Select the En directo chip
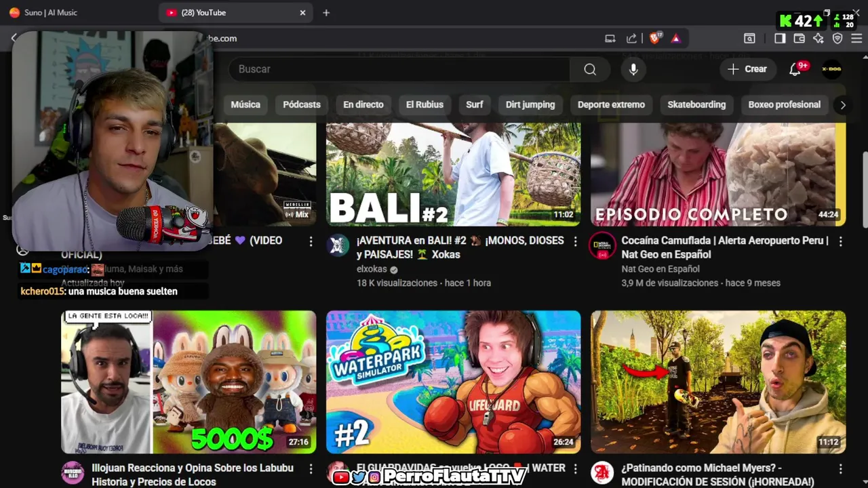Screen dimensions: 868x488 363,104
